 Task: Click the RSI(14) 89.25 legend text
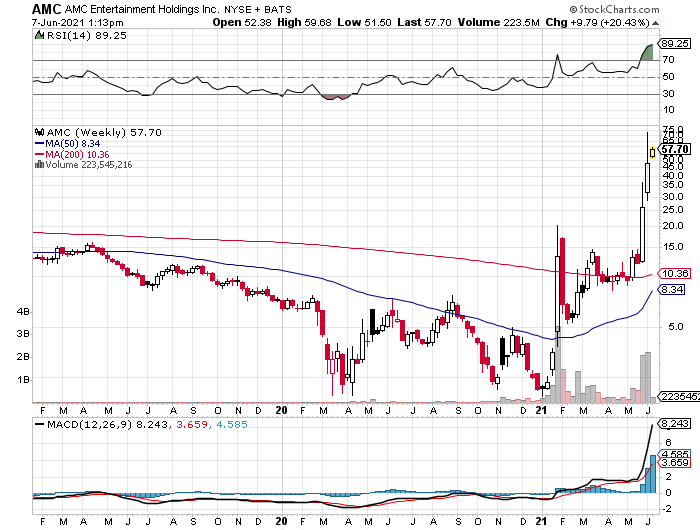coord(87,35)
